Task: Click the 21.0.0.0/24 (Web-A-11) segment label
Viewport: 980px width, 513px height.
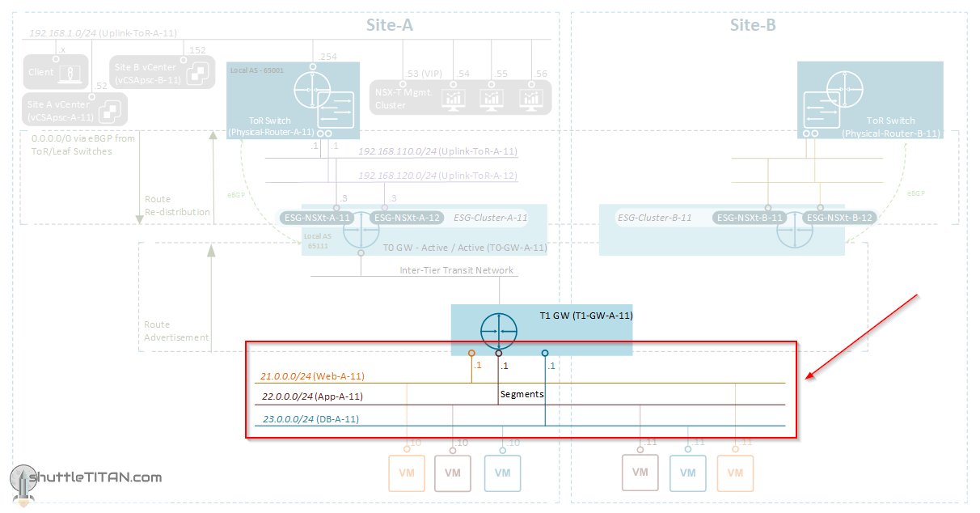Action: pos(312,376)
